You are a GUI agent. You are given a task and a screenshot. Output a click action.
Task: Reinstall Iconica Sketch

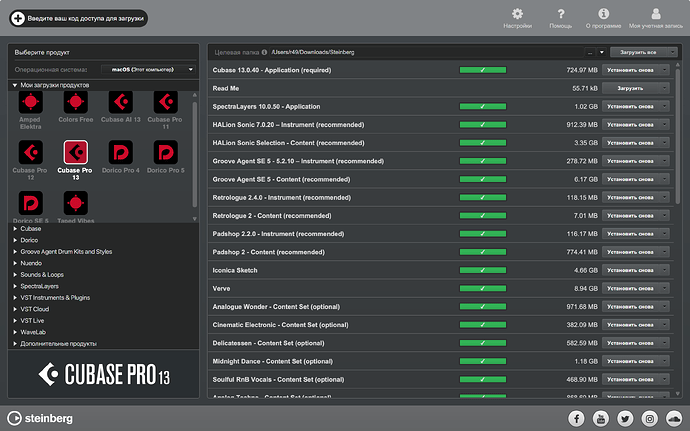[x=630, y=270]
